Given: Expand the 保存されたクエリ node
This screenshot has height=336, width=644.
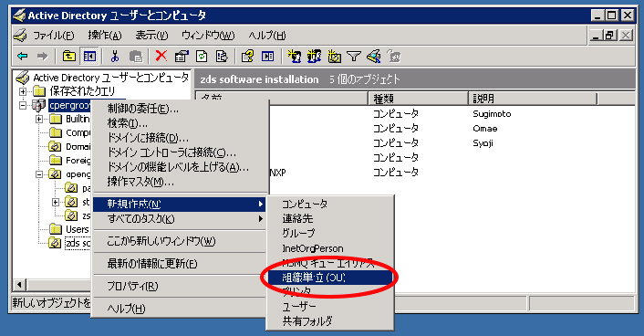Looking at the screenshot, I should point(23,91).
